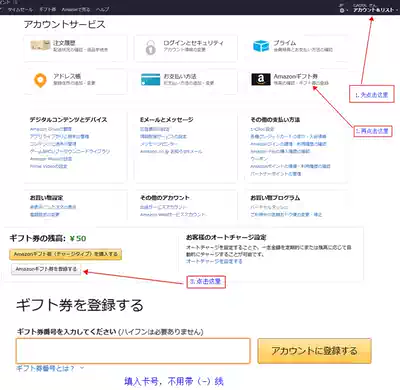Viewport: 400px width, 390px height.
Task: Click the black Amazon gift card icon
Action: [261, 79]
